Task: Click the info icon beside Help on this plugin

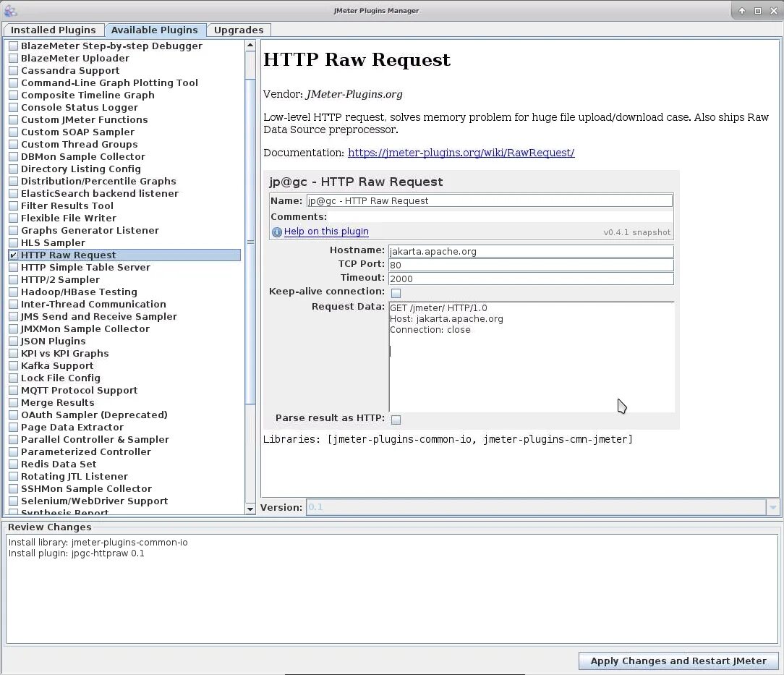Action: click(x=276, y=232)
